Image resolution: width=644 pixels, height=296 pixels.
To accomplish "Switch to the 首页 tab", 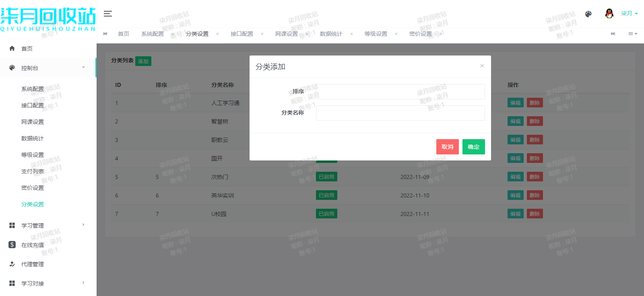I will [124, 34].
